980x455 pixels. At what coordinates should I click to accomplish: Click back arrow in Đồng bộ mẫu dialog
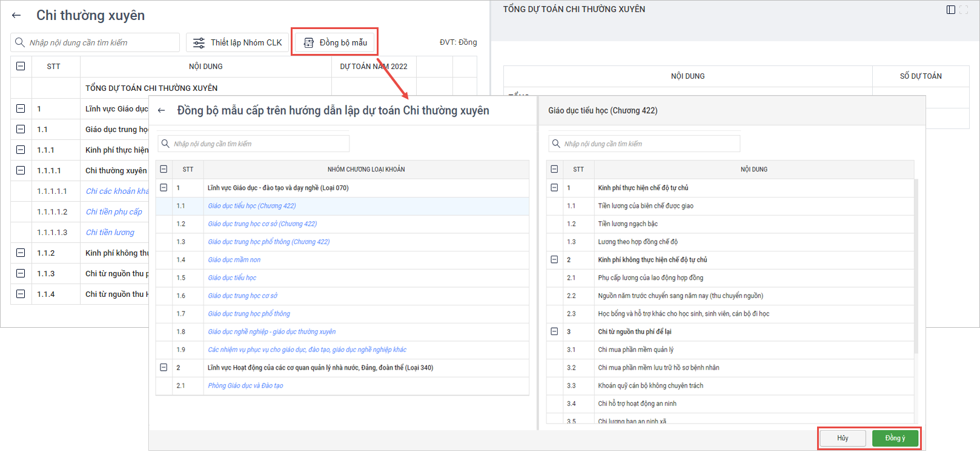pyautogui.click(x=161, y=110)
